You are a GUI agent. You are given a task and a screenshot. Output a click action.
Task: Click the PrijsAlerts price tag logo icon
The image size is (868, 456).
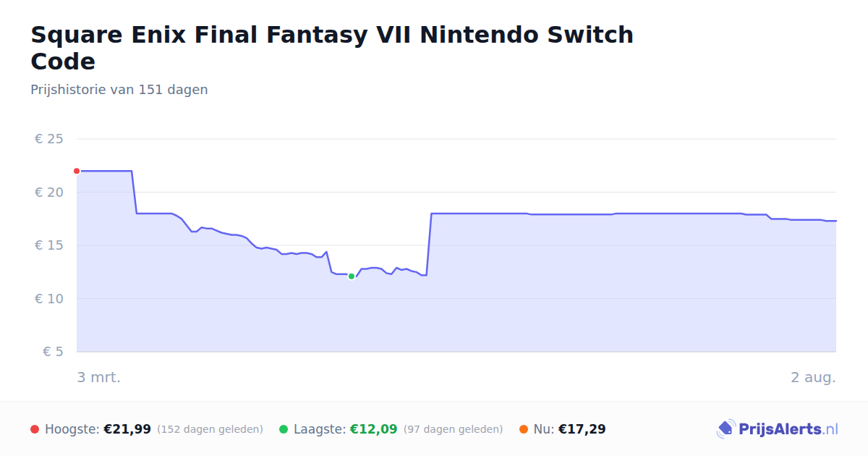(726, 429)
